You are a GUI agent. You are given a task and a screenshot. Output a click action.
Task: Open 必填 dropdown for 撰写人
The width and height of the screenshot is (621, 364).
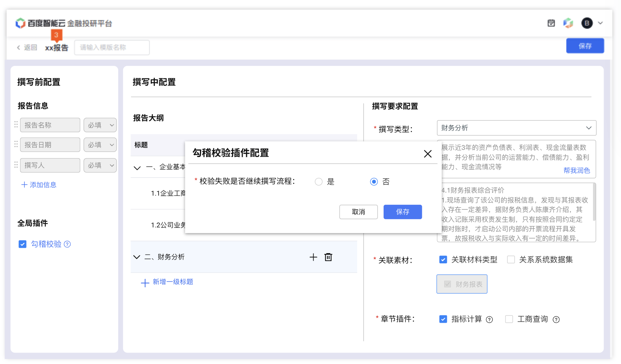point(100,165)
